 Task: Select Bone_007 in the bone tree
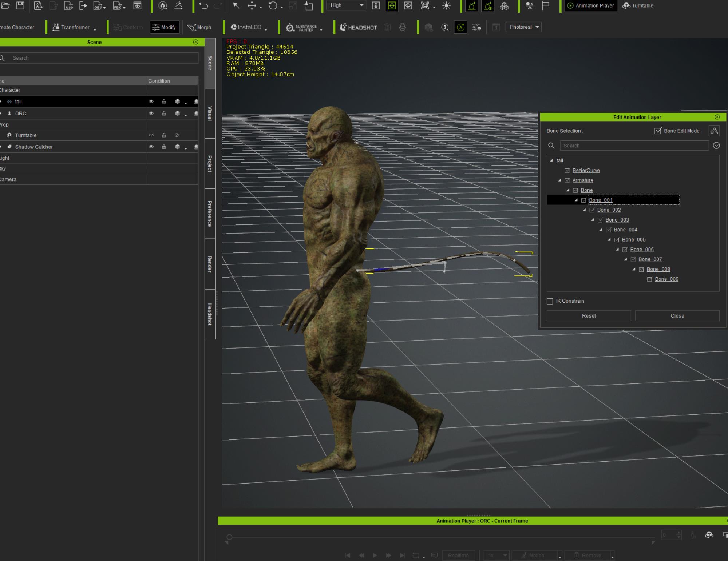point(650,259)
